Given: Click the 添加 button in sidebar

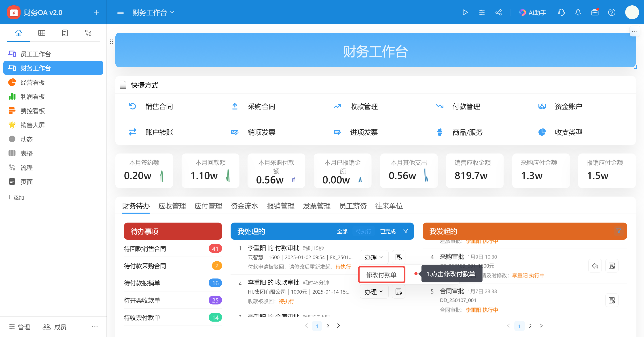Looking at the screenshot, I should 15,198.
